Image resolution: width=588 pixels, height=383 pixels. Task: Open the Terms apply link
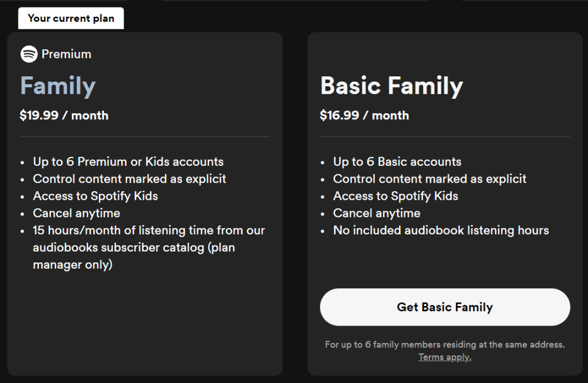(x=444, y=357)
